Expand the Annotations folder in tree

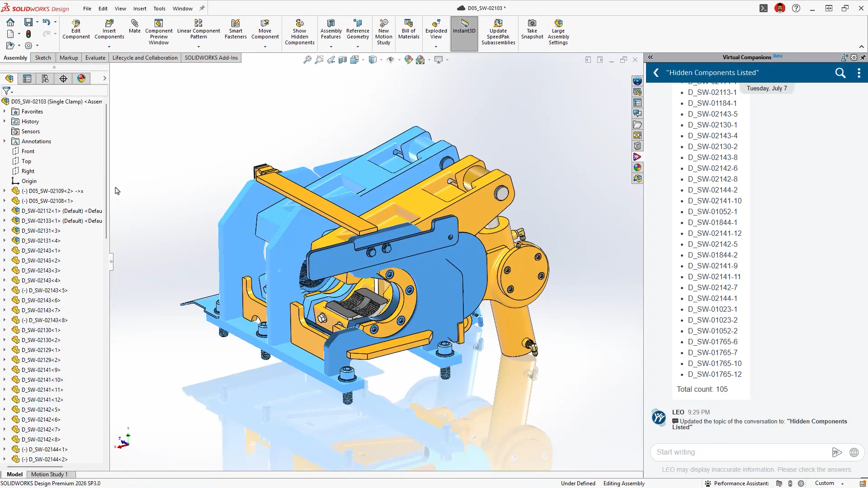point(5,141)
